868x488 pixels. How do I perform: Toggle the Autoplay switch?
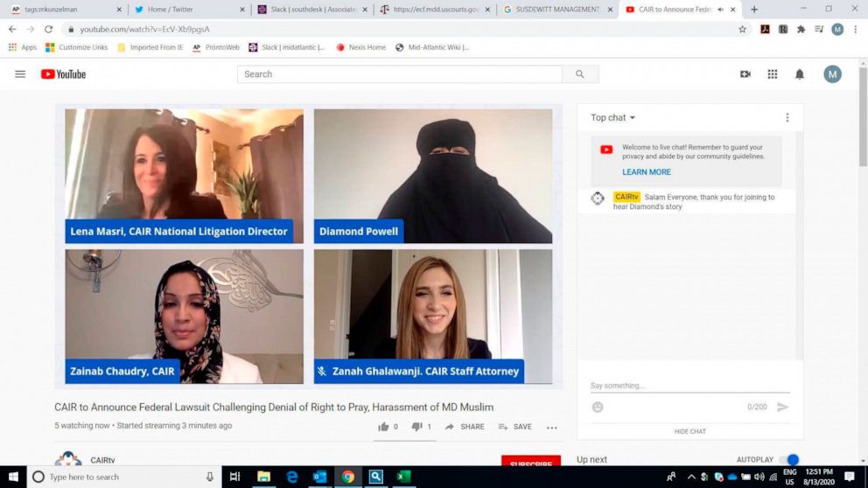tap(790, 460)
